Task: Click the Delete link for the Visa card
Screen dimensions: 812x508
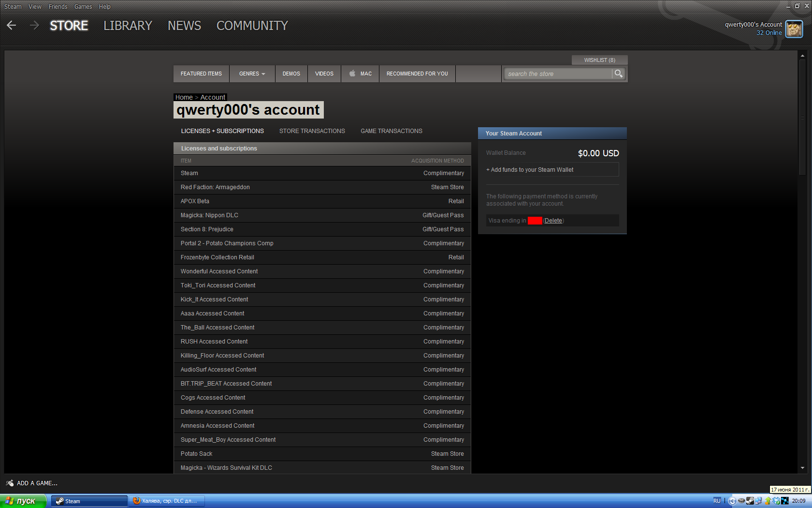Action: (x=553, y=221)
